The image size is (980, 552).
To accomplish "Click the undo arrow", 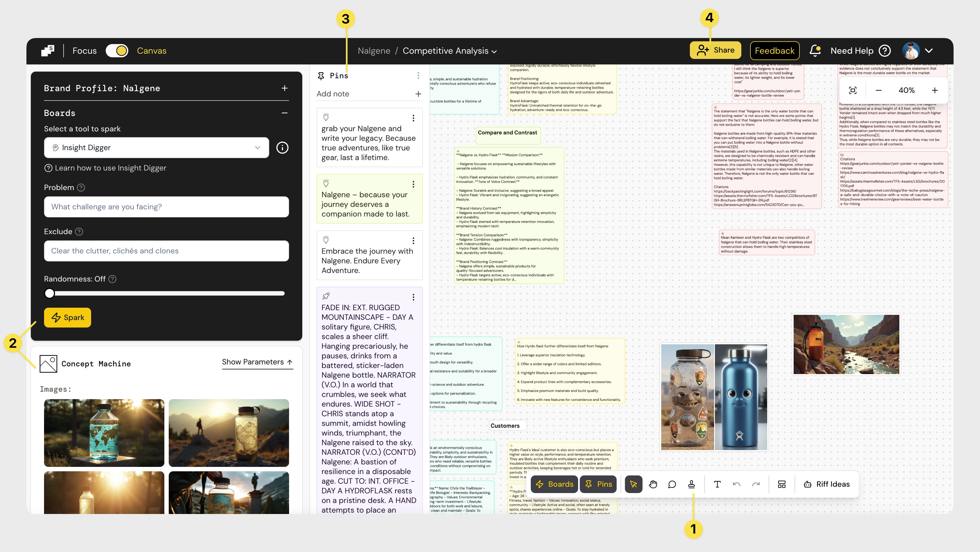I will click(737, 484).
